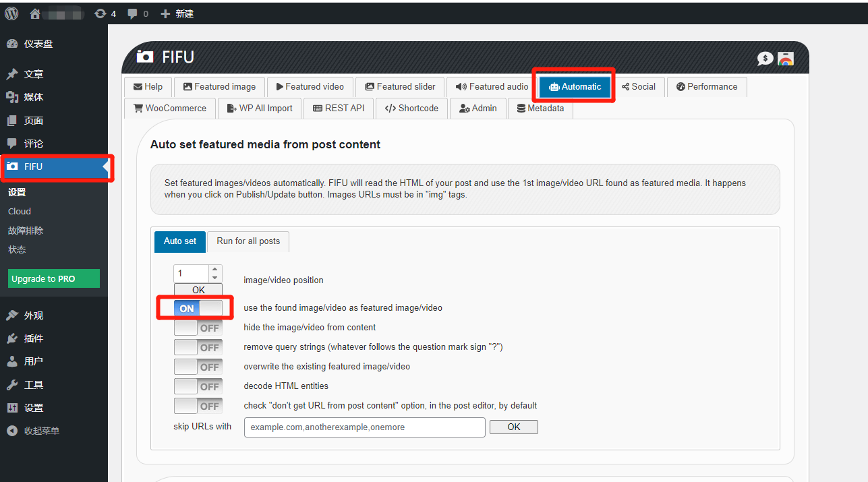Click the 新建 plus button
Image resolution: width=868 pixels, height=482 pixels.
pyautogui.click(x=177, y=13)
